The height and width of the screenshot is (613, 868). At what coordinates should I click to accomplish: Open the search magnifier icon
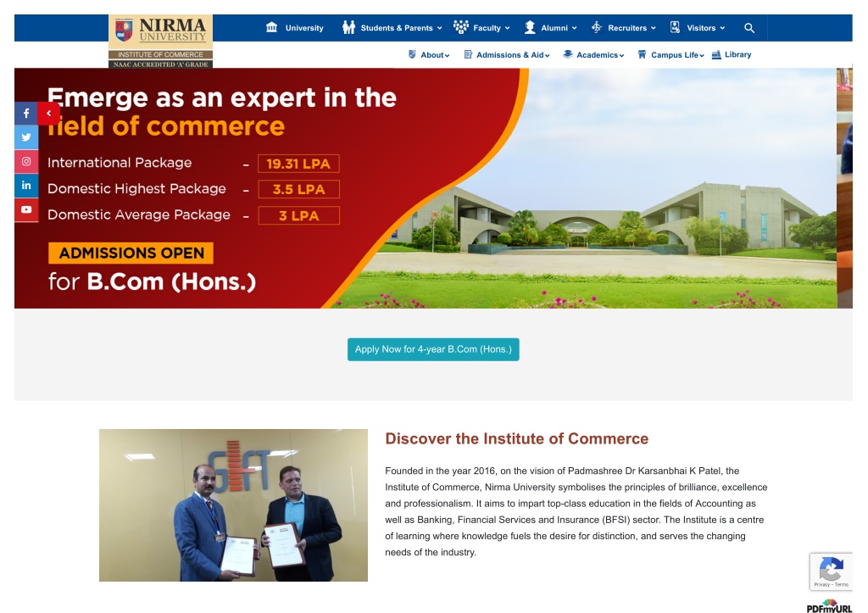point(749,28)
